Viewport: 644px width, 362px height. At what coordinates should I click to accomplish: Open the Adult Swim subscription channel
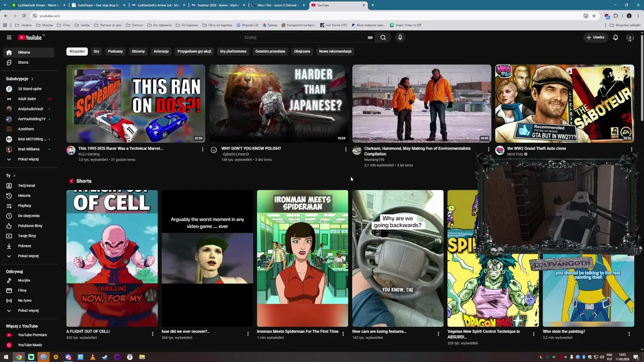click(x=28, y=99)
